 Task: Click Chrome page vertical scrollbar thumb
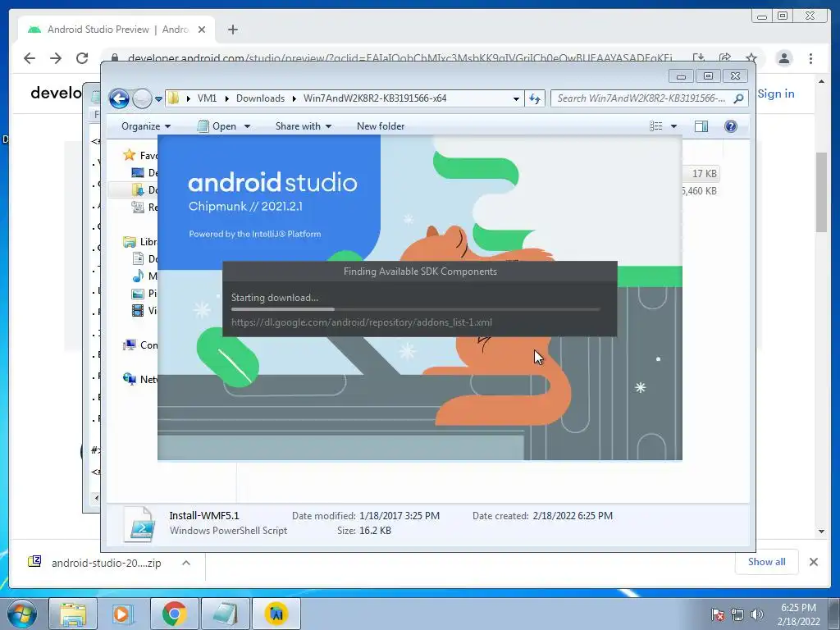tap(822, 192)
